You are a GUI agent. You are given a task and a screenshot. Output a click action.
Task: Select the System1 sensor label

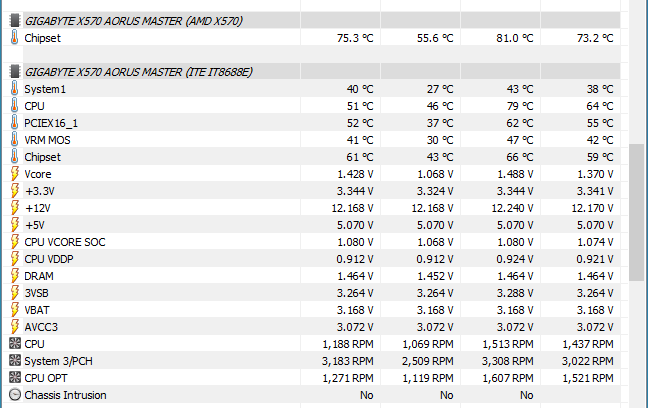coord(45,89)
